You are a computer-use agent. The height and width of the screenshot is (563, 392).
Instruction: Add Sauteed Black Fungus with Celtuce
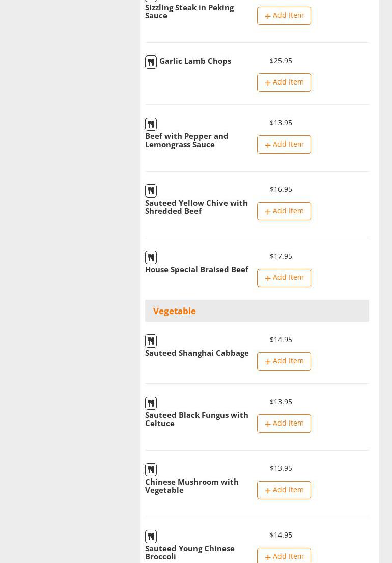point(284,424)
